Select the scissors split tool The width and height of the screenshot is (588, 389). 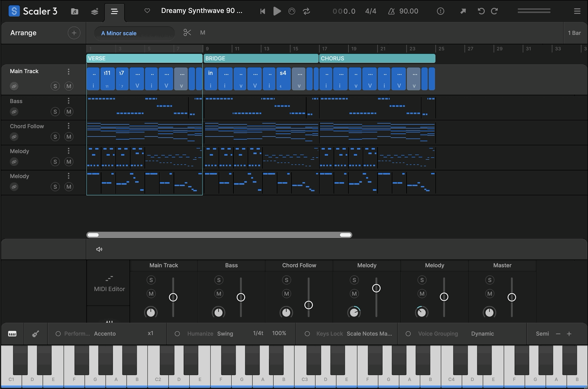pyautogui.click(x=187, y=33)
